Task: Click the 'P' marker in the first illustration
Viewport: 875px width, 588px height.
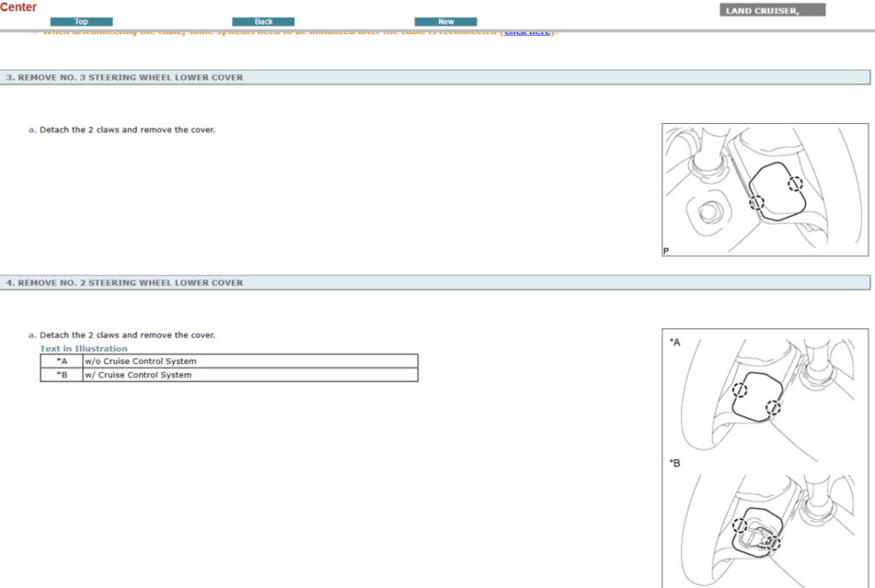Action: tap(666, 251)
